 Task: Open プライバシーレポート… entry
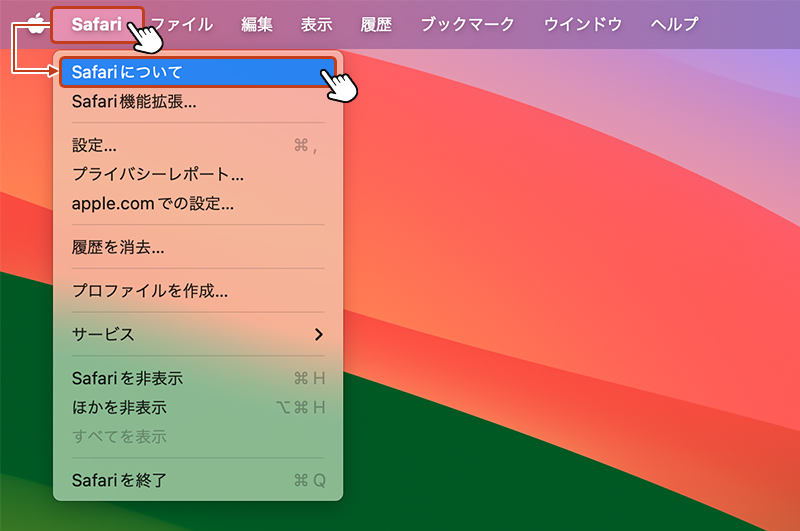tap(198, 174)
